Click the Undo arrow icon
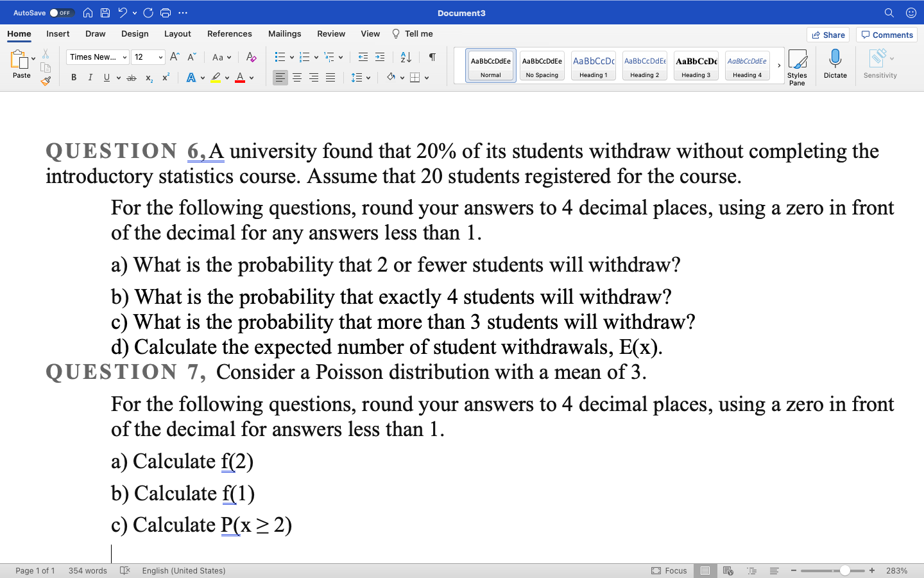 pos(123,13)
